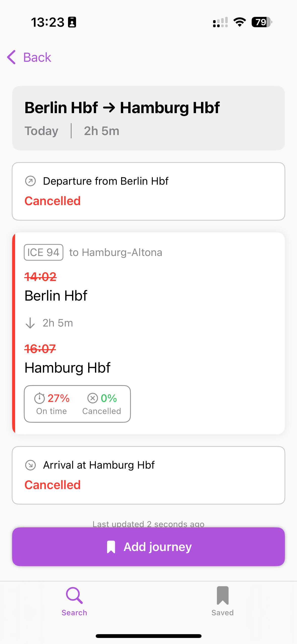Tap the departure arrow circle icon
Viewport: 297px width, 644px height.
point(30,181)
